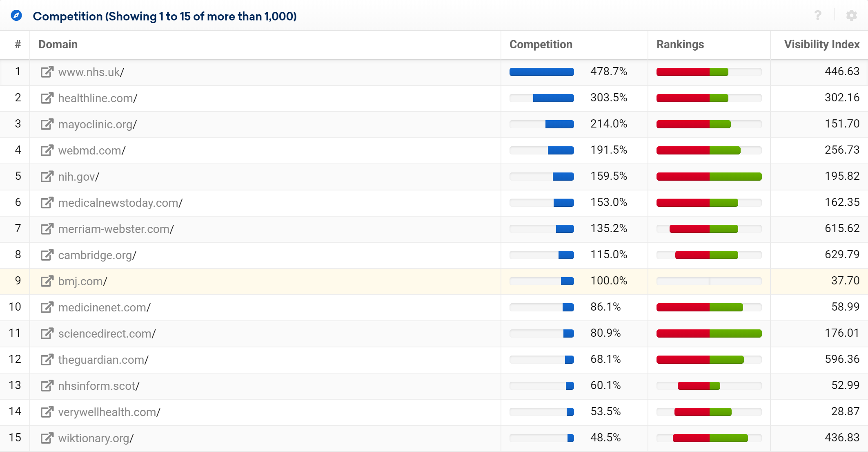Click the 303.5% competition value

(609, 98)
